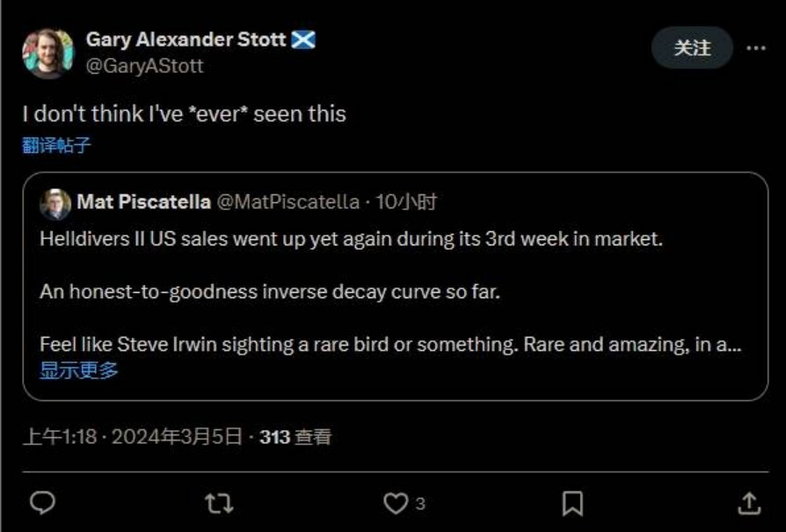Open the quoted tweet's 10小时 timestamp
This screenshot has height=532, width=786.
tap(406, 202)
